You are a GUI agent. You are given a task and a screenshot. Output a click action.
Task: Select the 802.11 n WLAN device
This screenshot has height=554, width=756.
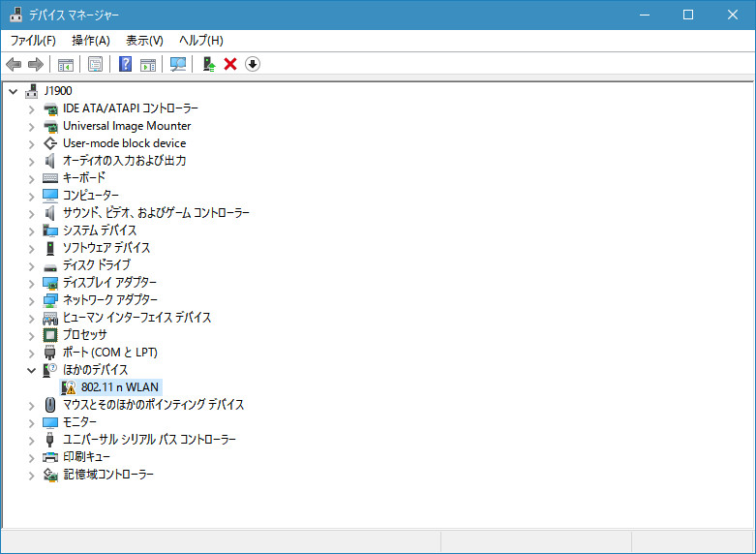pyautogui.click(x=120, y=387)
